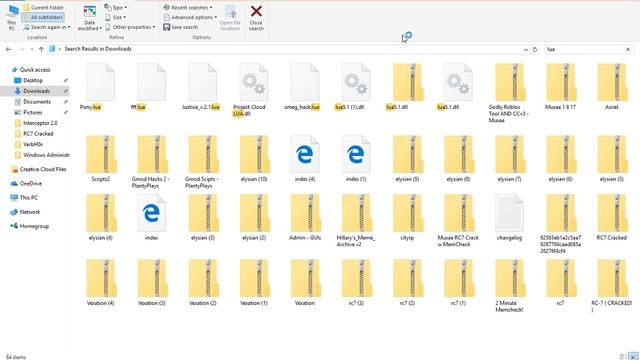This screenshot has width=640, height=360.
Task: Open the Date modified dropdown
Action: (x=89, y=18)
